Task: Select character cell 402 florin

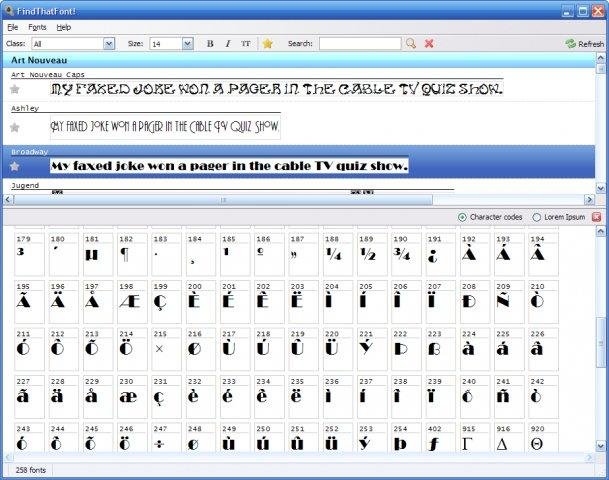Action: point(440,438)
